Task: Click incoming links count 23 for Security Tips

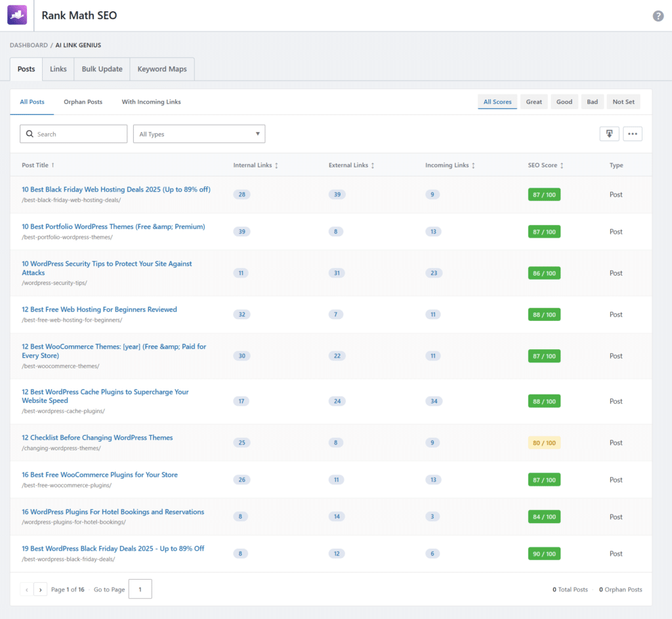Action: 434,273
